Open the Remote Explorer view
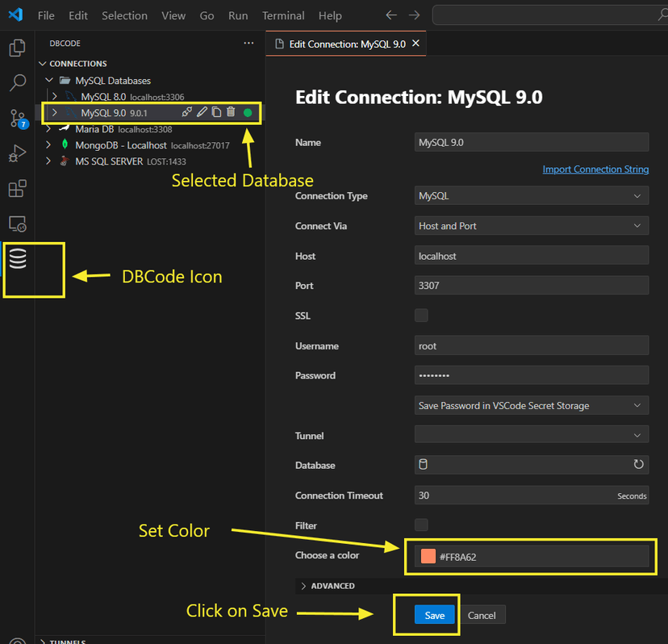Viewport: 668px width, 644px height. click(x=17, y=224)
